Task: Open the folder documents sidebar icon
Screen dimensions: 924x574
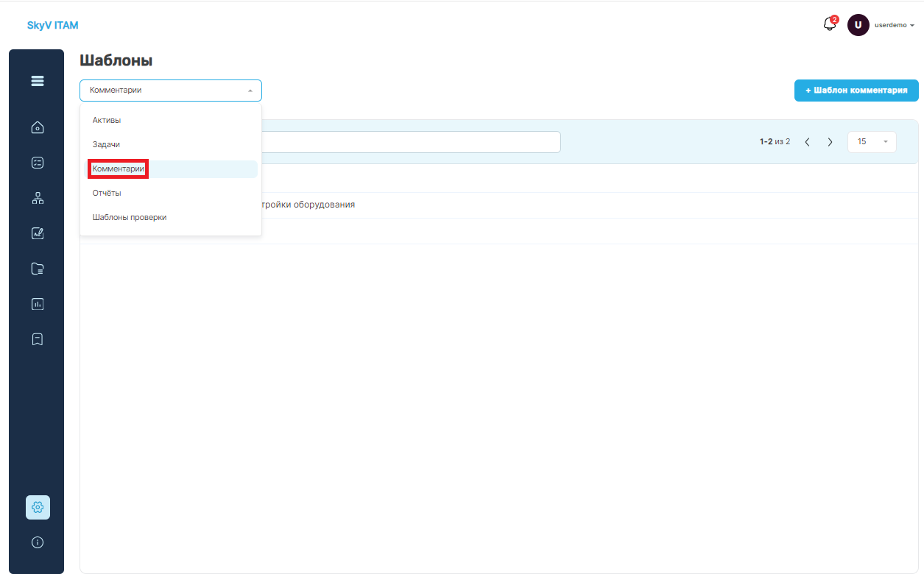Action: coord(38,269)
